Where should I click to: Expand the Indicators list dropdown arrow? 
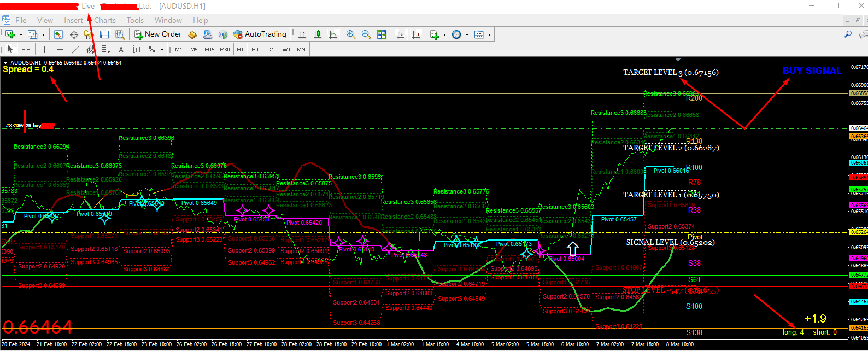(x=444, y=34)
